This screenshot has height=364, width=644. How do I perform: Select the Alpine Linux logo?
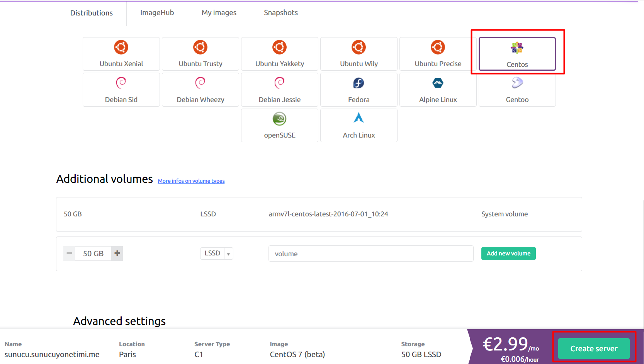(438, 83)
